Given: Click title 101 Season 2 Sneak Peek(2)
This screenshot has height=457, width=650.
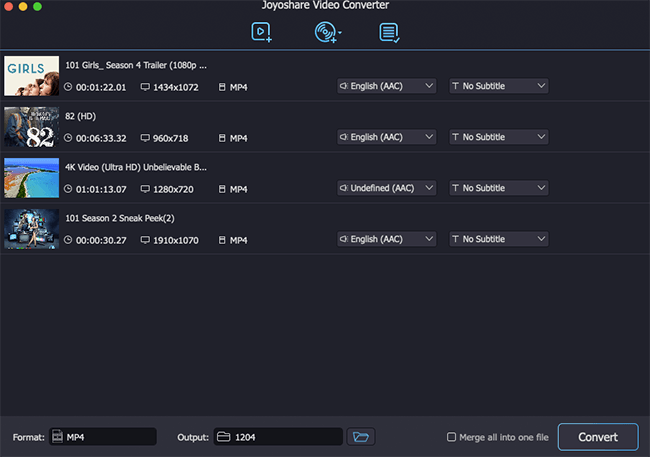Looking at the screenshot, I should coord(120,219).
